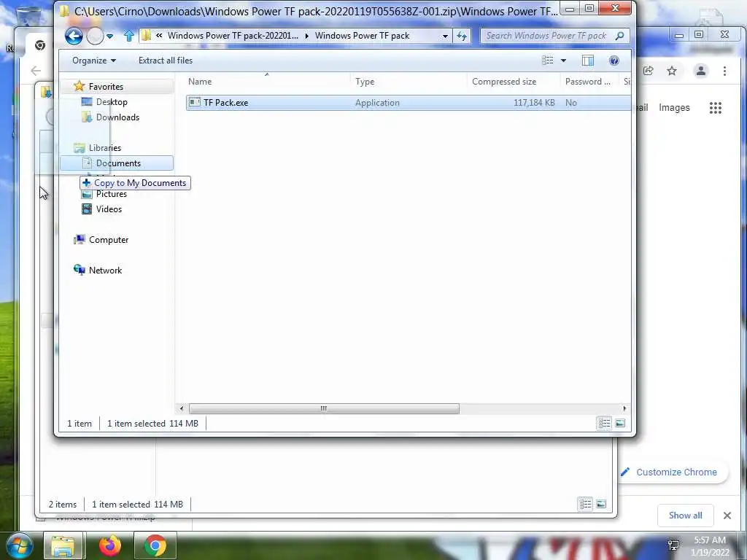Select Libraries in navigation pane
This screenshot has height=560, width=747.
(105, 147)
